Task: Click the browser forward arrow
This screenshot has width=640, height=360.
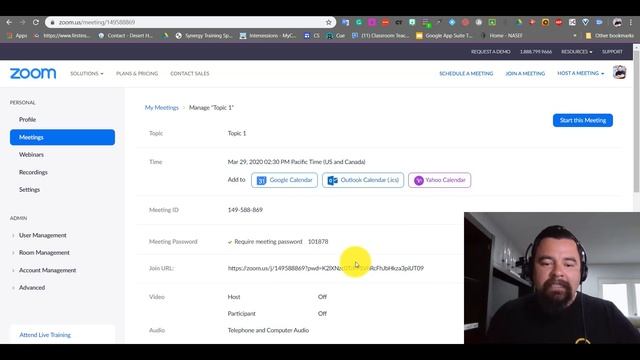Action: tap(22, 22)
